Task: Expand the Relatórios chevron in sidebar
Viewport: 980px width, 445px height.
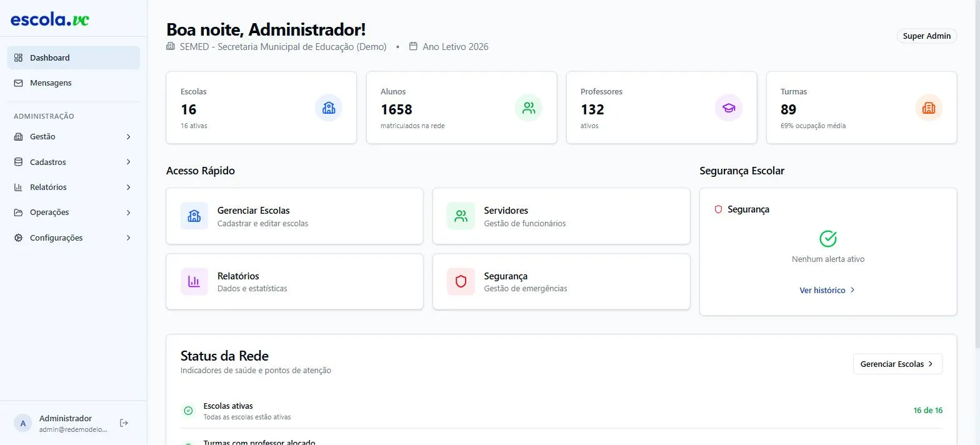Action: click(x=129, y=187)
